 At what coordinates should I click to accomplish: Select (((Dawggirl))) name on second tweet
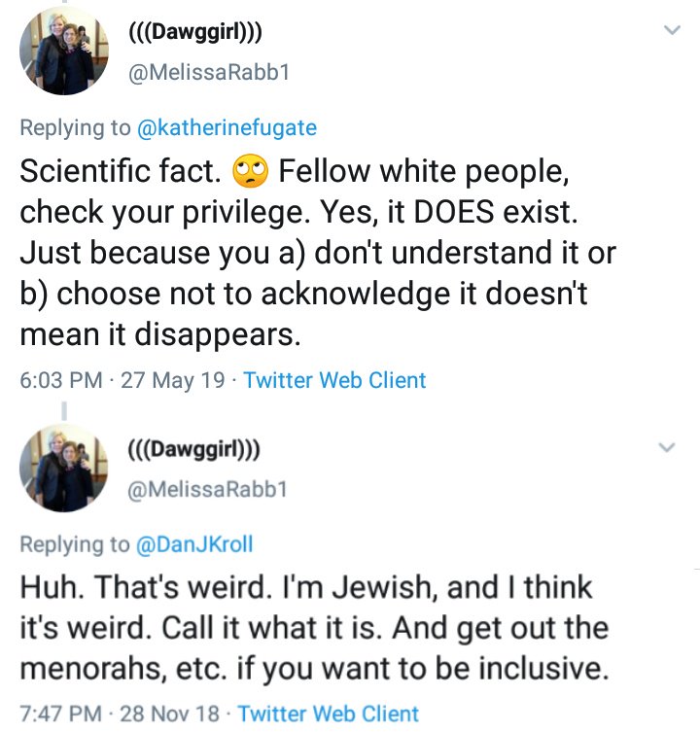tap(194, 449)
